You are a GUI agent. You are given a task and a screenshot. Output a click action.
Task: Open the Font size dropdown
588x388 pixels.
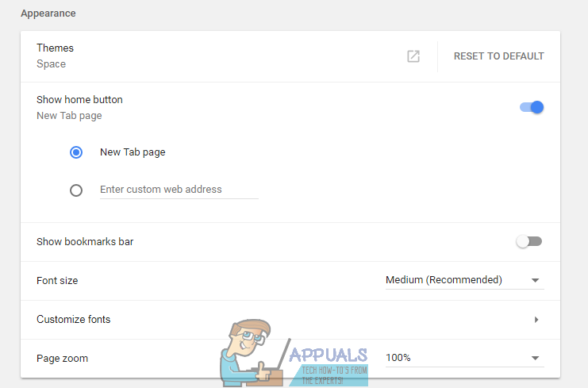465,280
